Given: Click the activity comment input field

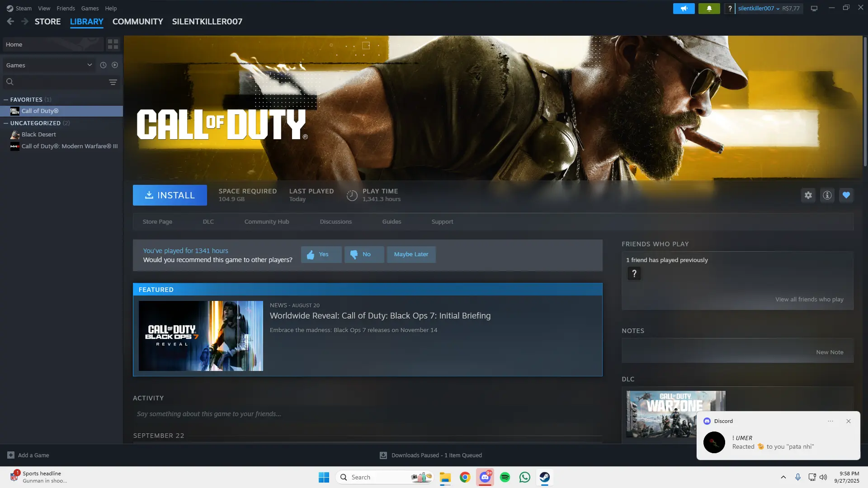Looking at the screenshot, I should [368, 414].
